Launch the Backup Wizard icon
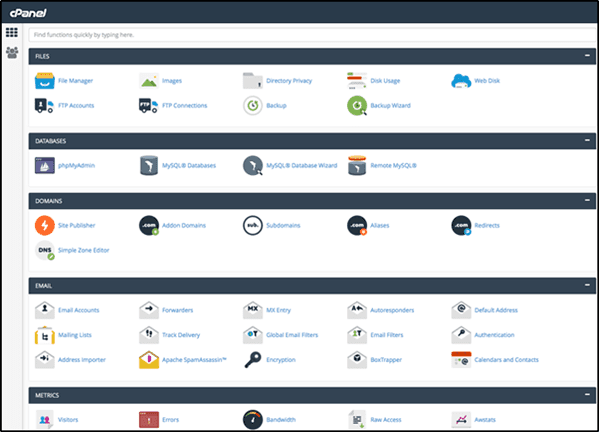The height and width of the screenshot is (432, 599). point(357,105)
